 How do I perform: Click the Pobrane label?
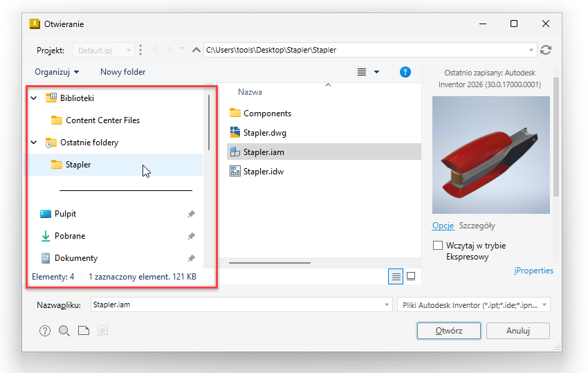(x=70, y=236)
